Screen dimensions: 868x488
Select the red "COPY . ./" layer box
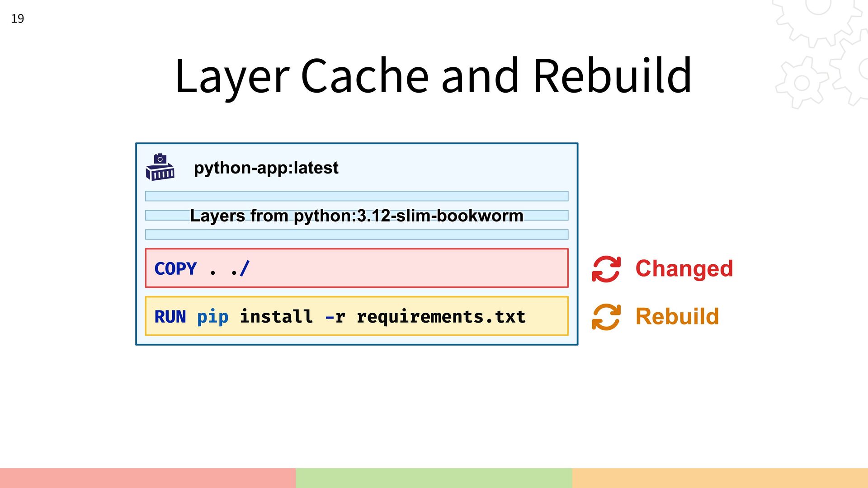click(x=357, y=268)
